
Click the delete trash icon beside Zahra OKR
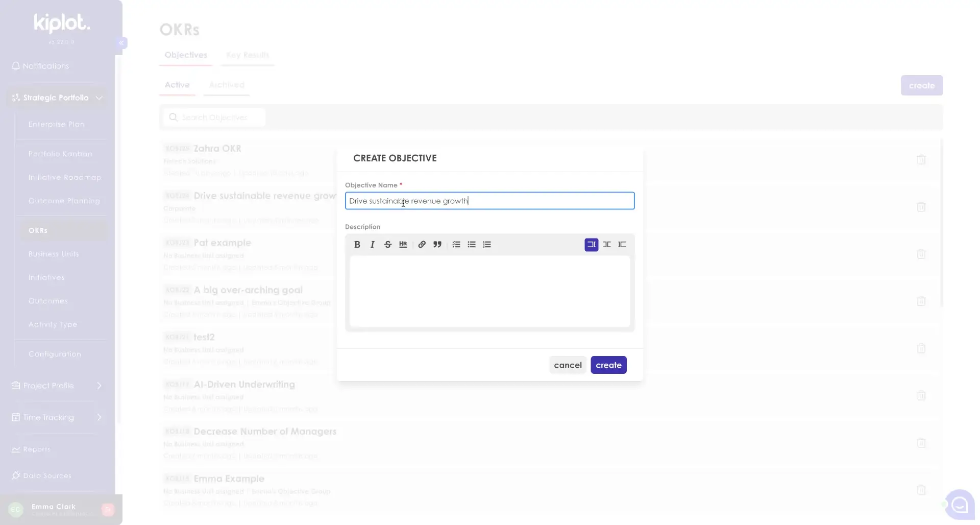pos(921,160)
